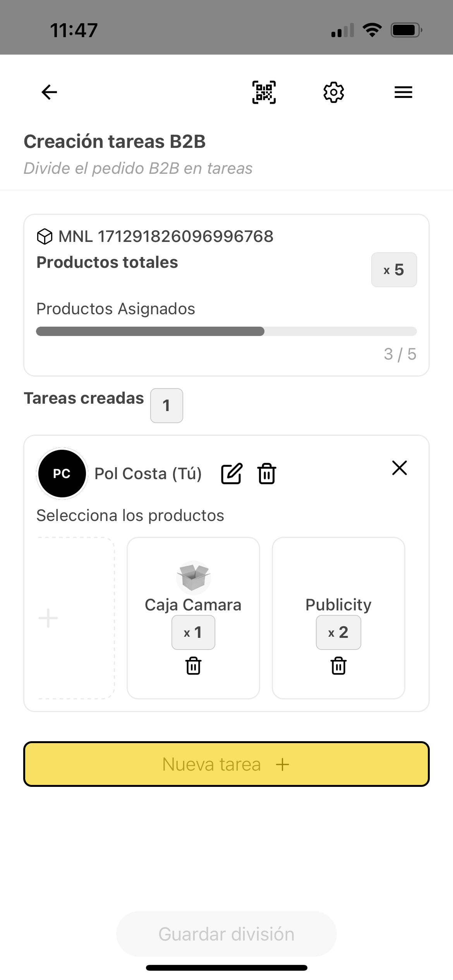The image size is (453, 980).
Task: Remove Publicity product from task
Action: 338,666
